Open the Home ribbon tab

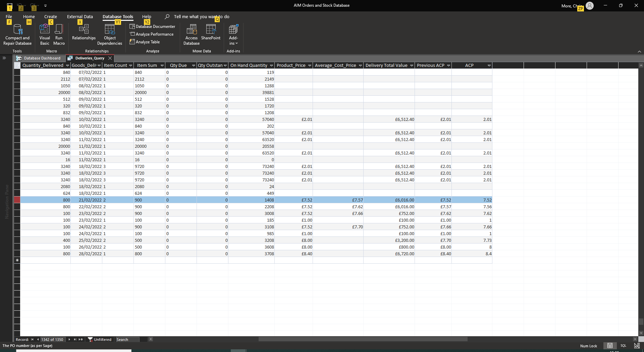pyautogui.click(x=29, y=16)
